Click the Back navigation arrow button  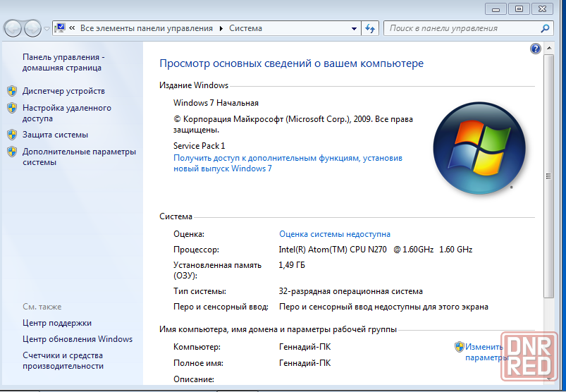[x=13, y=28]
